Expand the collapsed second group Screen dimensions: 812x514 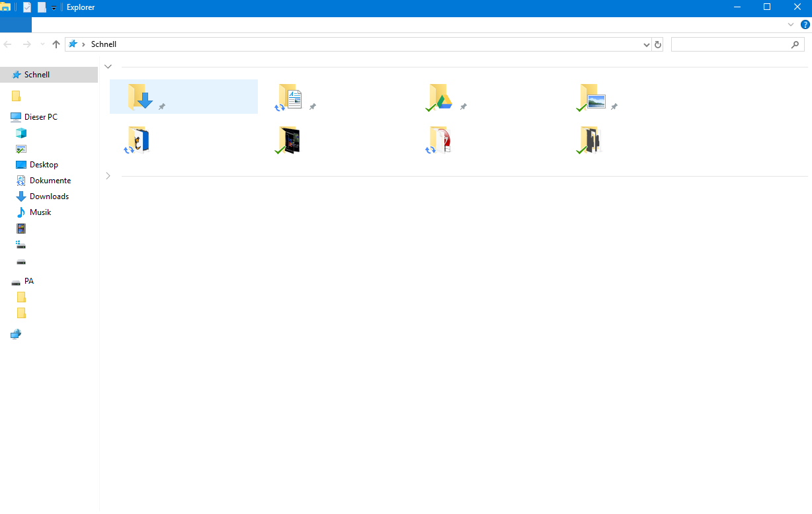click(x=108, y=176)
